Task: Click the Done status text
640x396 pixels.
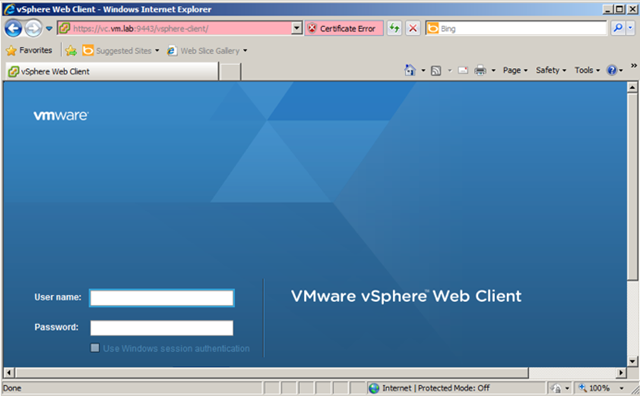Action: (x=12, y=388)
